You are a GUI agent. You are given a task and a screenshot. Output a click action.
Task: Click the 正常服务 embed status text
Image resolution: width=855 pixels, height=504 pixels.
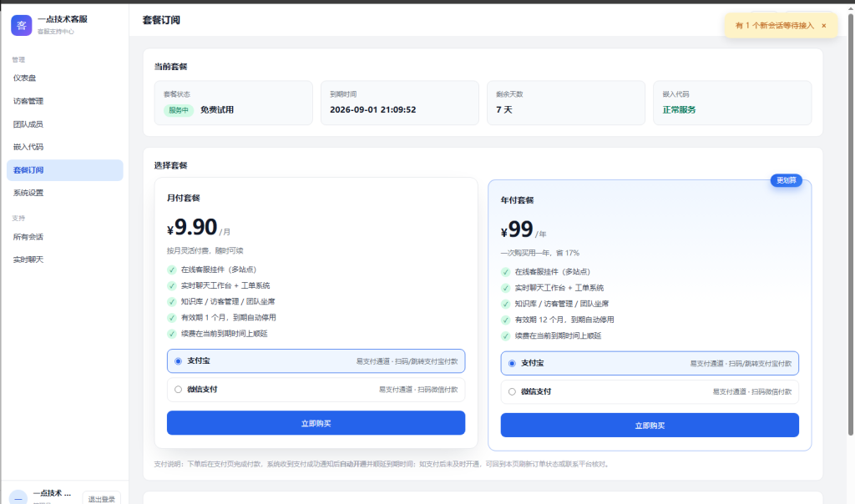coord(679,109)
